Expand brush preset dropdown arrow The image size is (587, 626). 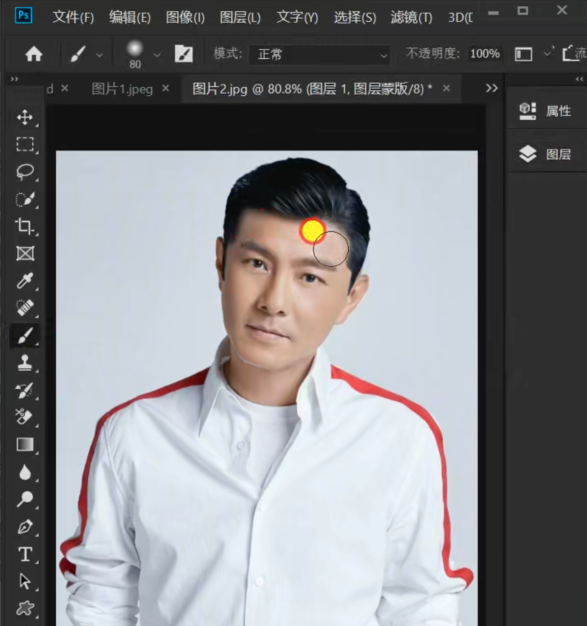[x=157, y=55]
